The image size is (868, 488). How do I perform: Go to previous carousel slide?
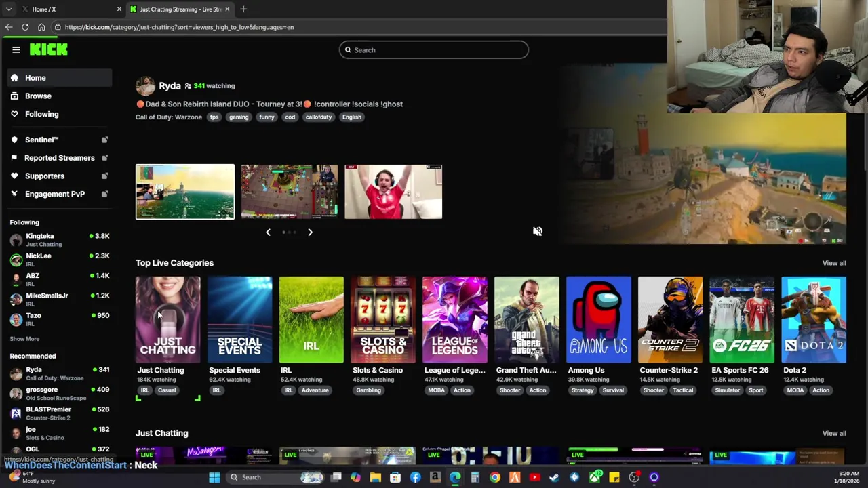pyautogui.click(x=268, y=232)
